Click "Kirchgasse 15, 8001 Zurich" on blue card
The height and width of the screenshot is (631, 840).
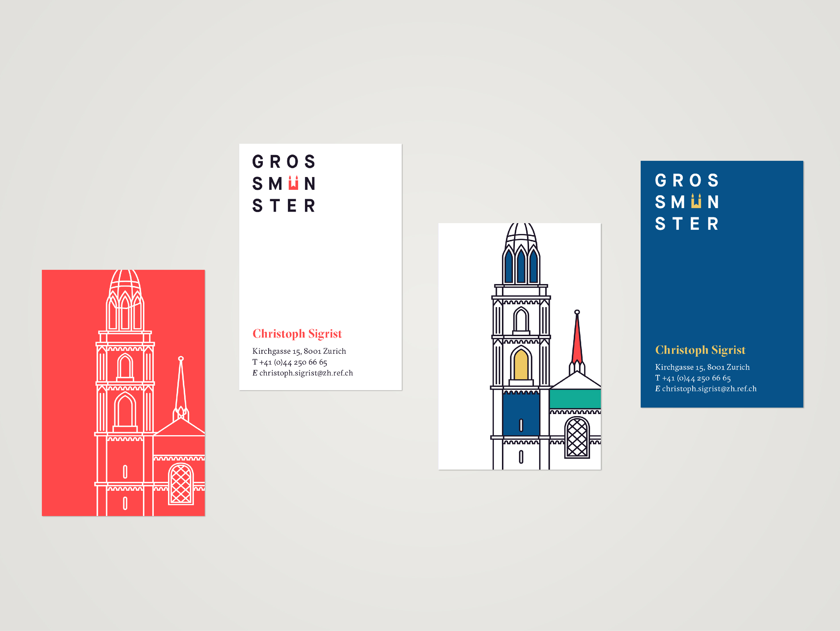click(702, 367)
